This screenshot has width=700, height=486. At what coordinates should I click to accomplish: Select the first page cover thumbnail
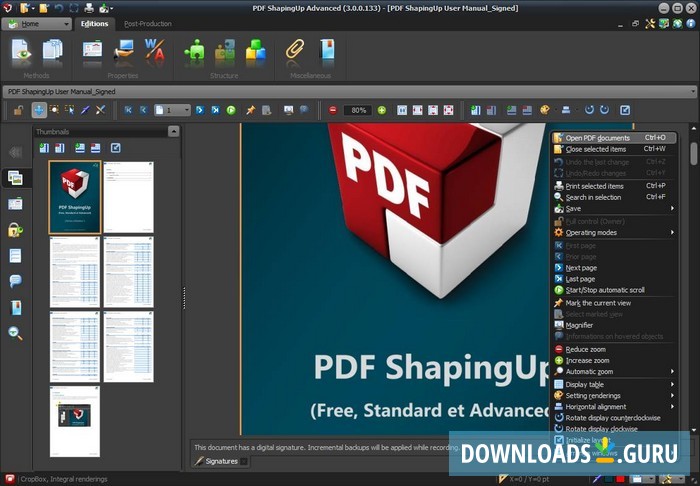[x=75, y=197]
